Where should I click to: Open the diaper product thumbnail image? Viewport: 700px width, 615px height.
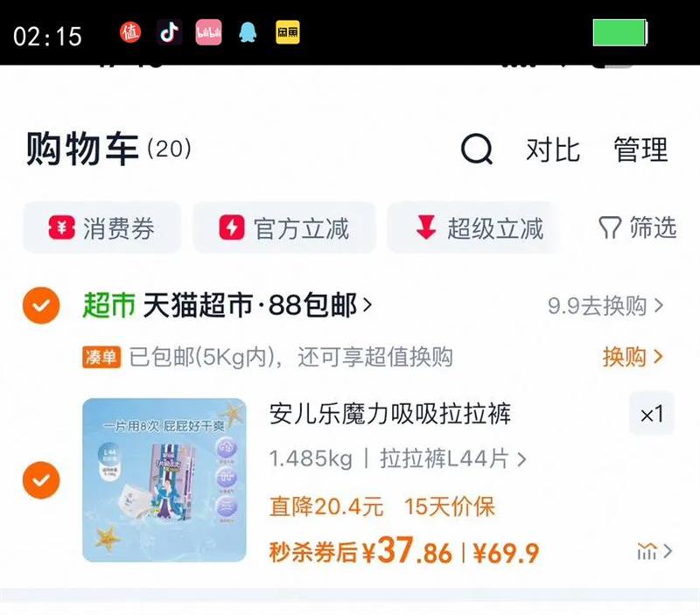[x=164, y=479]
